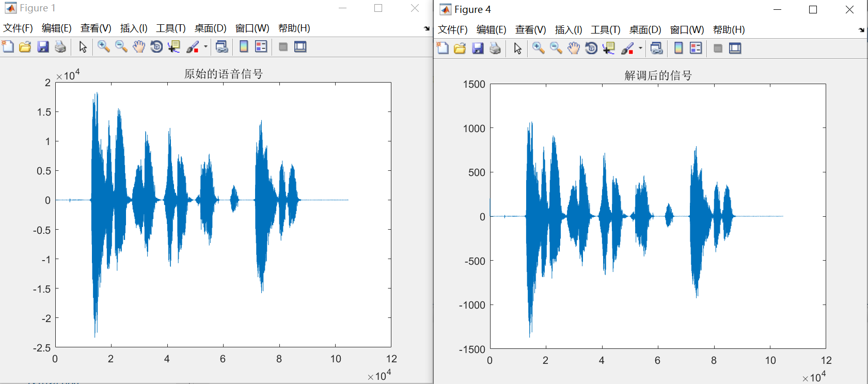Viewport: 868px width, 384px height.
Task: Open 工具(T) menu in Figure 1
Action: pos(171,28)
